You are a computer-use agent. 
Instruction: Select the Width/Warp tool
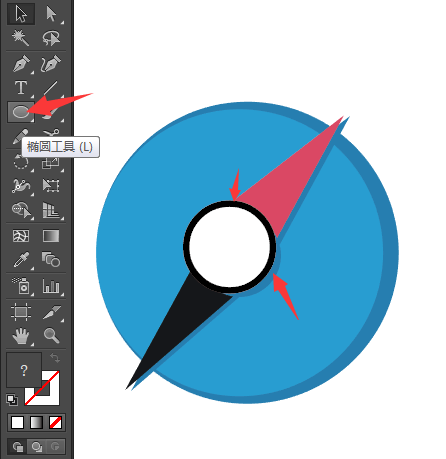(21, 186)
